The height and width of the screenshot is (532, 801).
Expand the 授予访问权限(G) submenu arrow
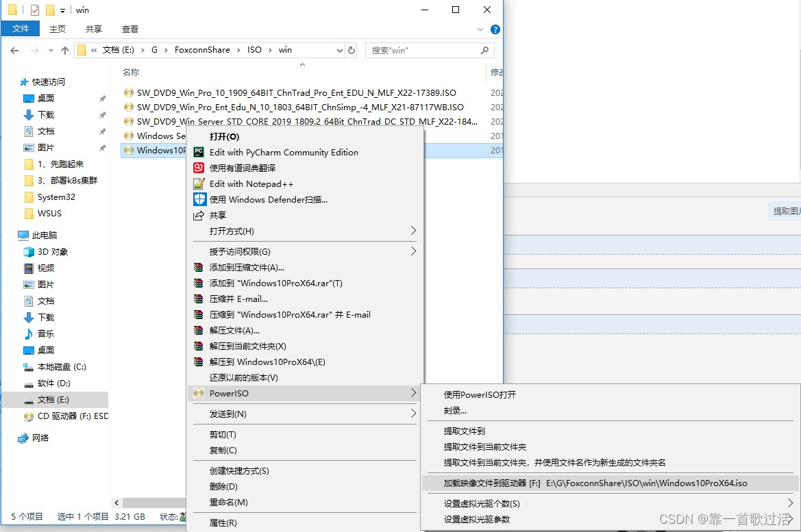tap(413, 251)
